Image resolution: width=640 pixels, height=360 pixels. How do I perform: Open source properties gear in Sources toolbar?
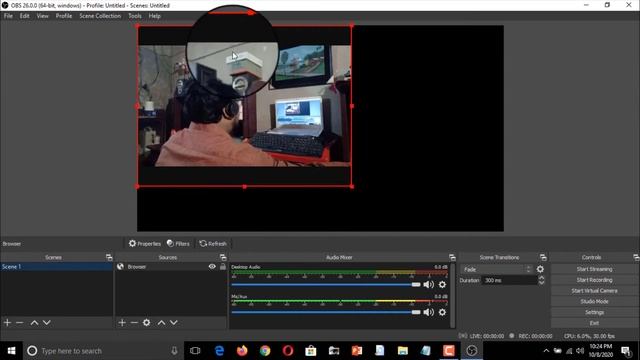click(147, 322)
